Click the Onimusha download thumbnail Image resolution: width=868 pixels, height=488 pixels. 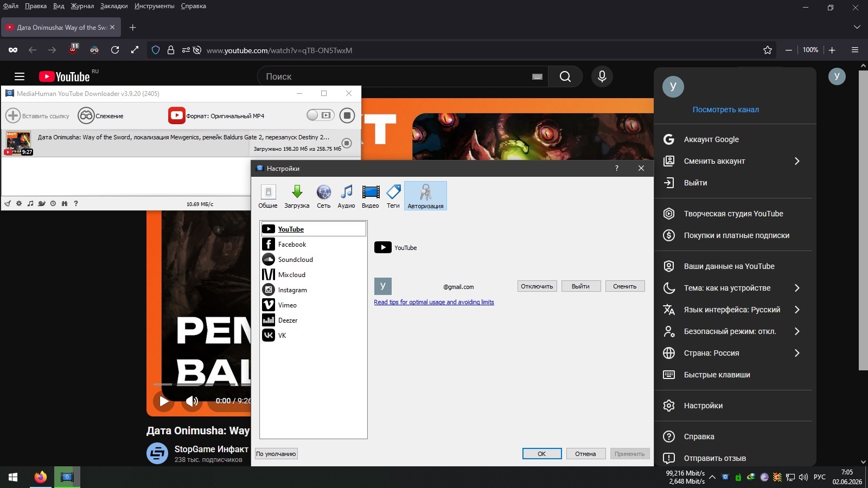[x=18, y=144]
